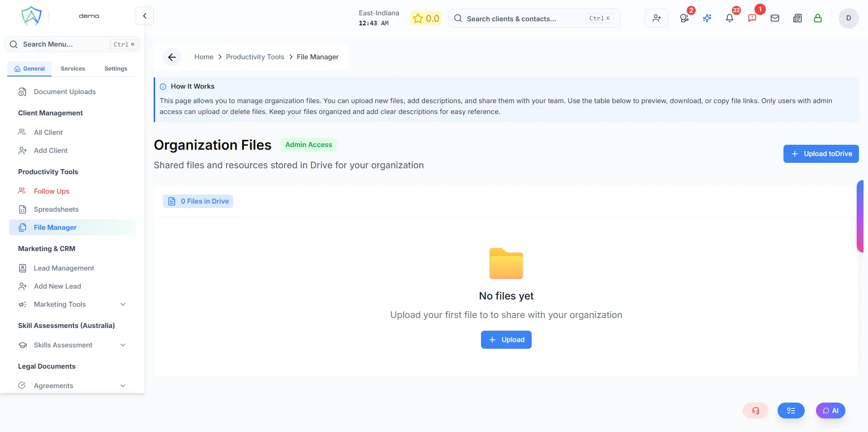Screen dimensions: 868x432
Task: Click the 0.0 star rating indicator
Action: point(425,18)
